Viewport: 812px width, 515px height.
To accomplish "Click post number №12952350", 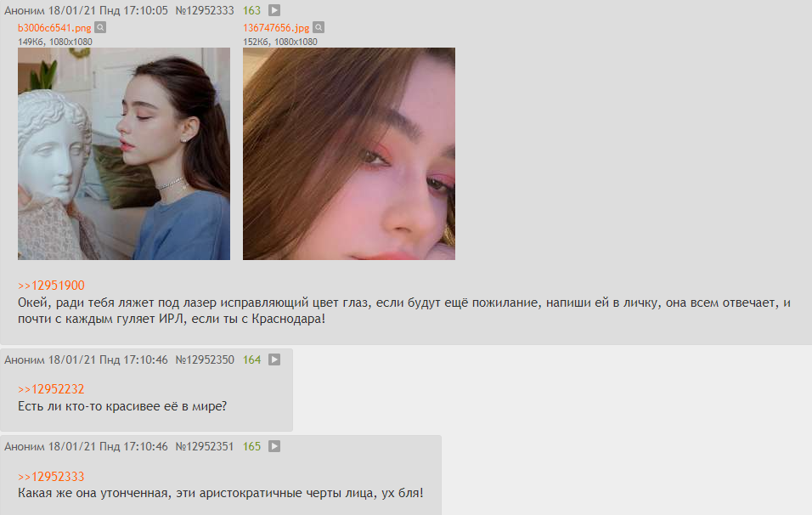I will [205, 359].
